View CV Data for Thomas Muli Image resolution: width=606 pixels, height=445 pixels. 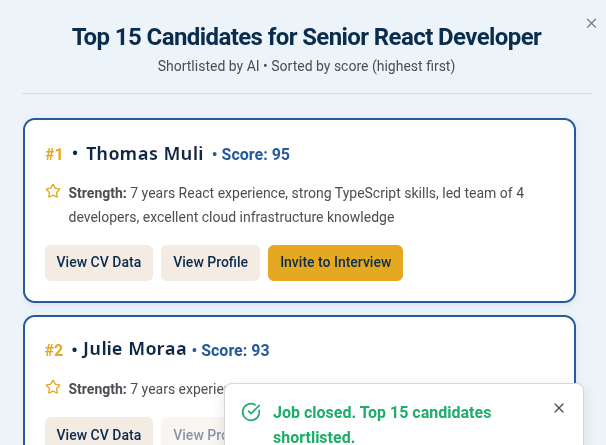coord(99,263)
